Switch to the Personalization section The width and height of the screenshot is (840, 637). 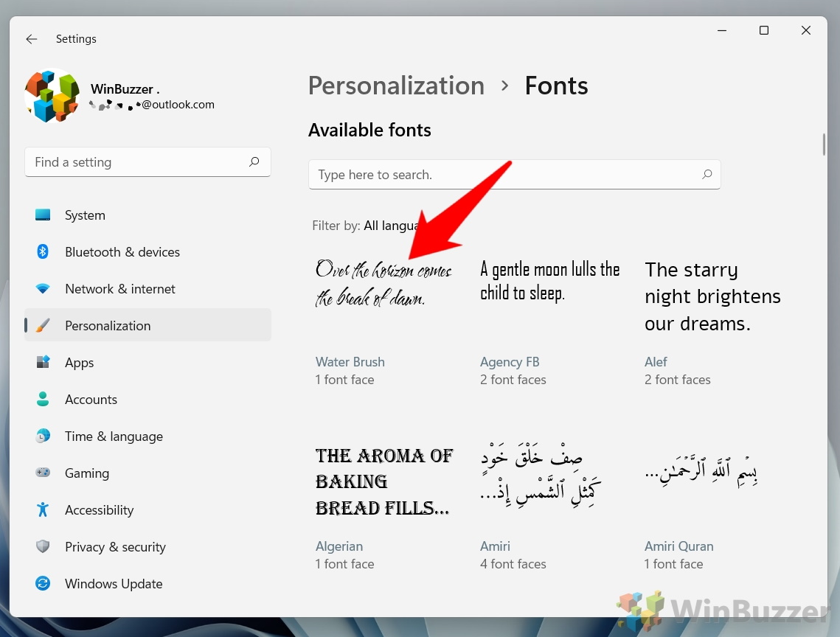[x=108, y=325]
